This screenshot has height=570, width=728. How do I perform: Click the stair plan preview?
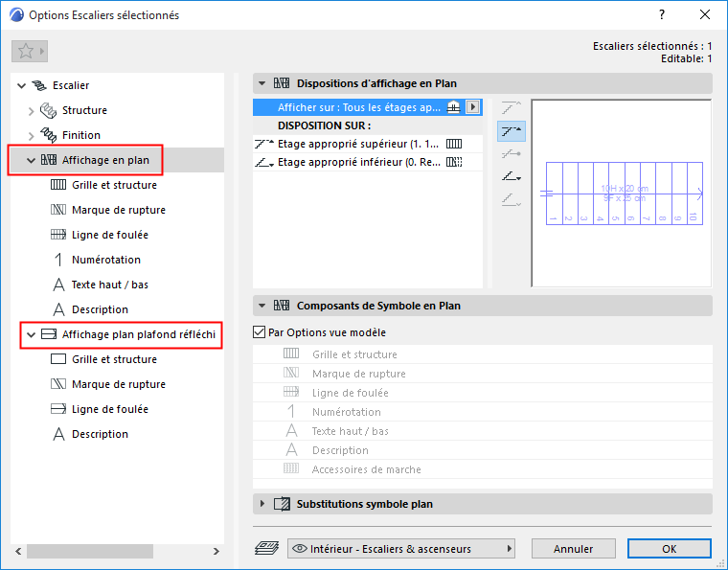pyautogui.click(x=622, y=194)
